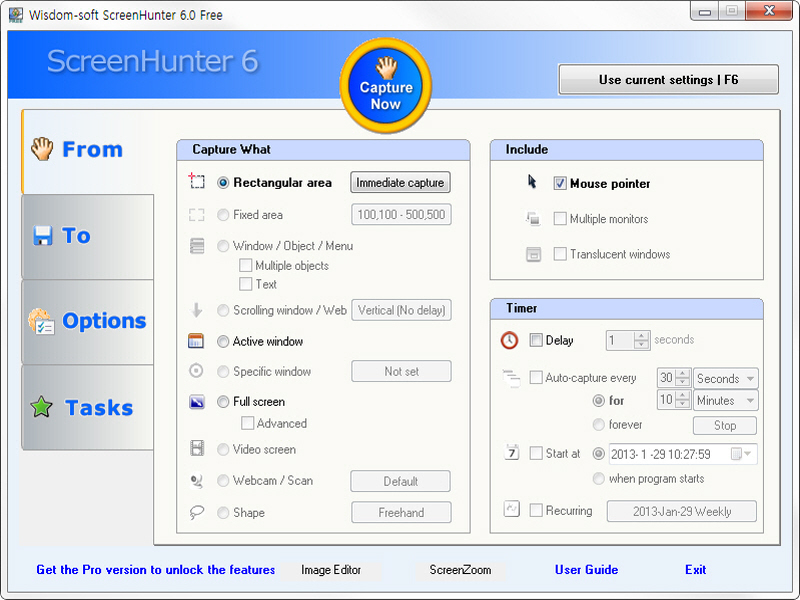Image resolution: width=800 pixels, height=600 pixels.
Task: Click the Vertical (No delay) button
Action: coord(401,310)
